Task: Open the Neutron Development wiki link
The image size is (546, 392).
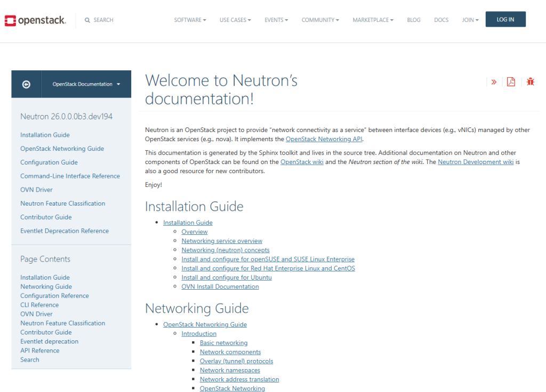Action: pyautogui.click(x=476, y=162)
